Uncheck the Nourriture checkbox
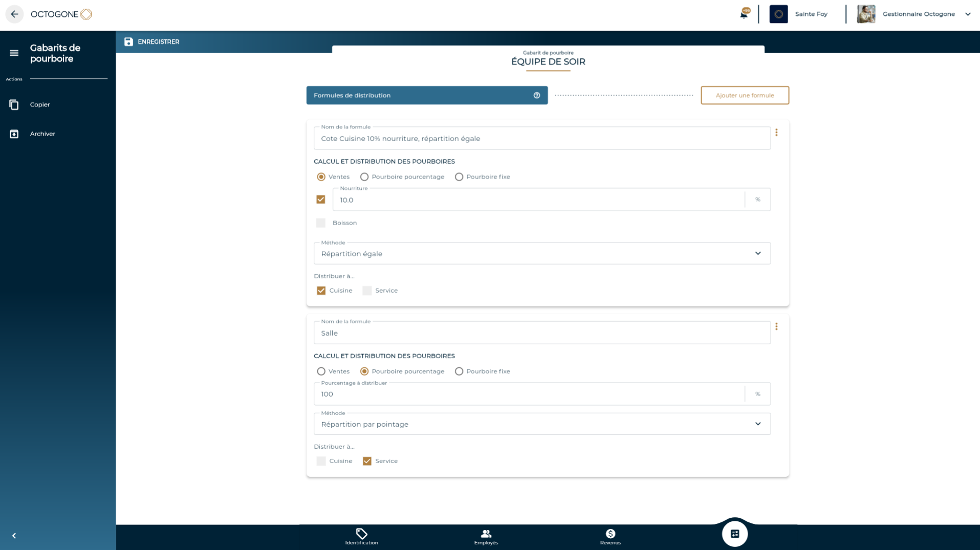This screenshot has height=550, width=980. point(321,200)
